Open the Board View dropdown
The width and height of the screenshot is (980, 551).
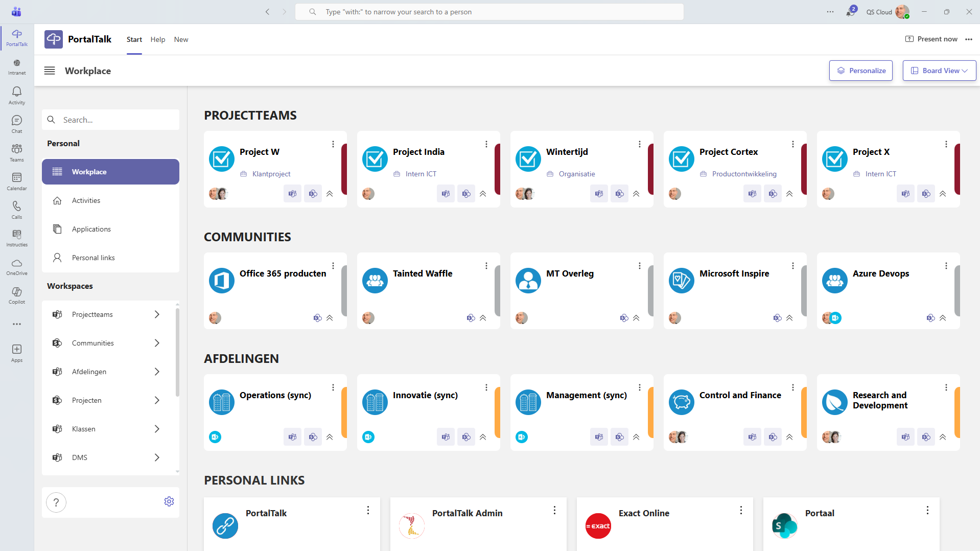(x=939, y=71)
